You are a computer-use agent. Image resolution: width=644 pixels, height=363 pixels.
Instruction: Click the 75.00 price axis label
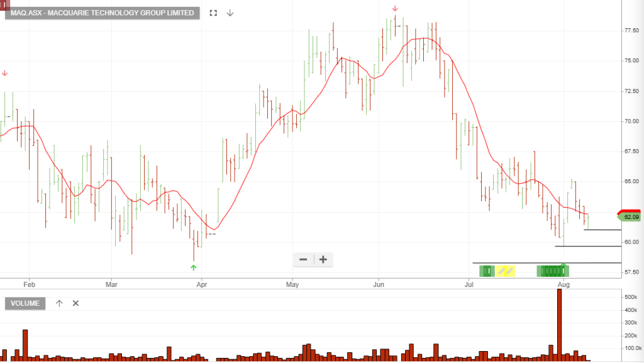tap(631, 60)
